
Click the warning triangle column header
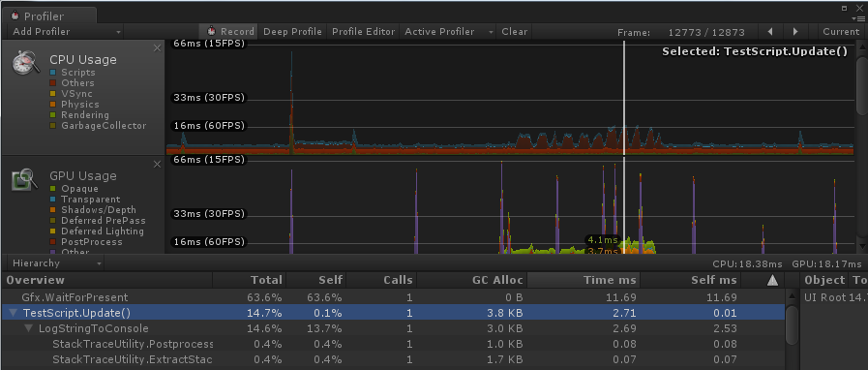click(773, 280)
